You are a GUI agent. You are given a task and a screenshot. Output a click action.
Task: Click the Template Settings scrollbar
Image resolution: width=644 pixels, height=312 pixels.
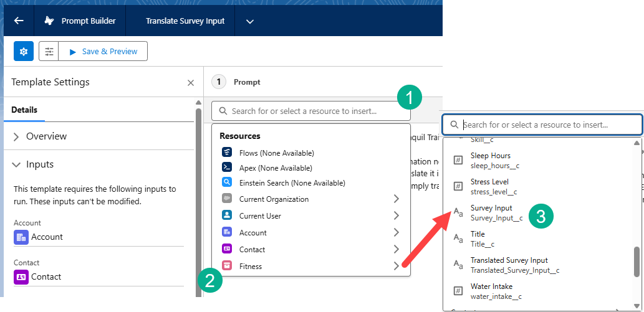coord(198,201)
